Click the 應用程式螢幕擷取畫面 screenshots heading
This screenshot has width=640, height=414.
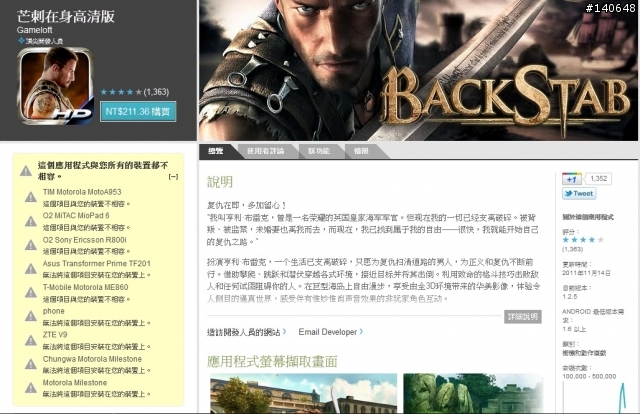(x=272, y=361)
